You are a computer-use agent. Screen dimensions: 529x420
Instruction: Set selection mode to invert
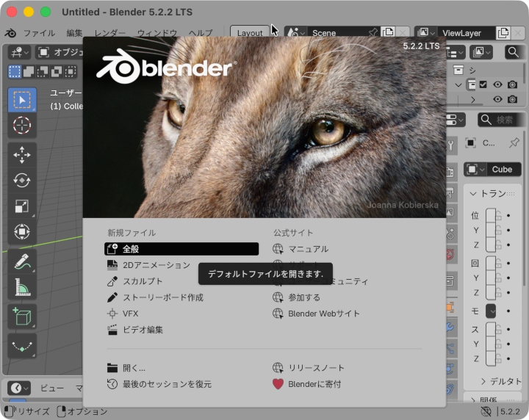57,71
